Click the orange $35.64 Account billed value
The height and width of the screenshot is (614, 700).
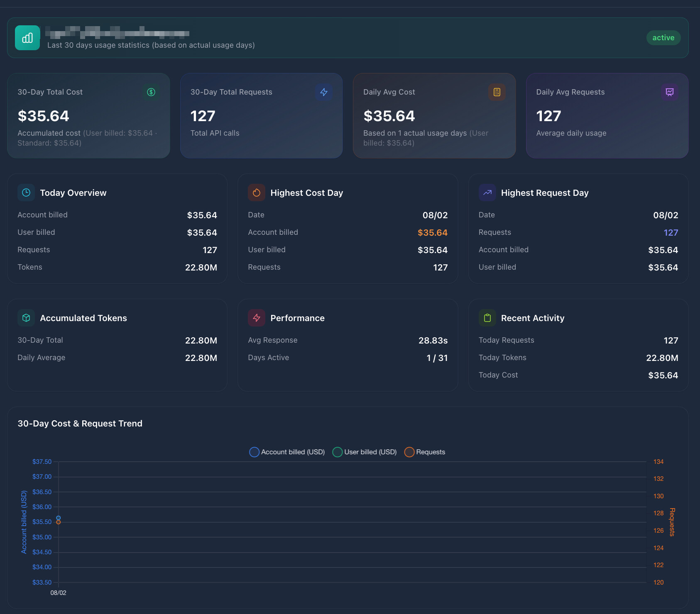[433, 233]
